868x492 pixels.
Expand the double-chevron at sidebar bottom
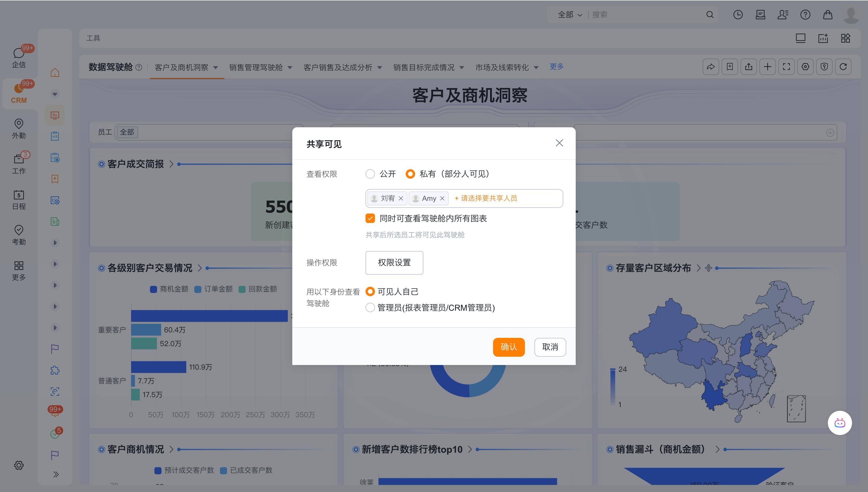pos(56,474)
